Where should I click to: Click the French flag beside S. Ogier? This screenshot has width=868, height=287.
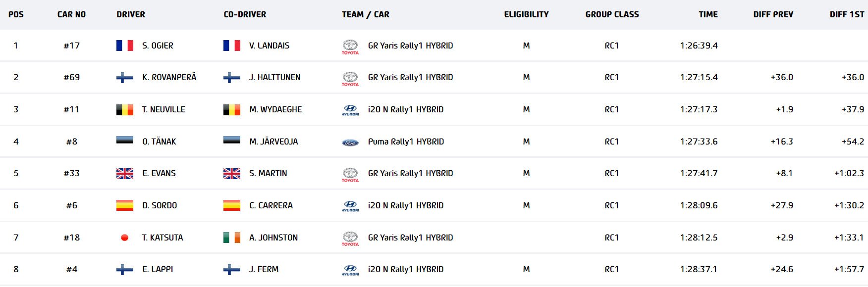point(125,46)
